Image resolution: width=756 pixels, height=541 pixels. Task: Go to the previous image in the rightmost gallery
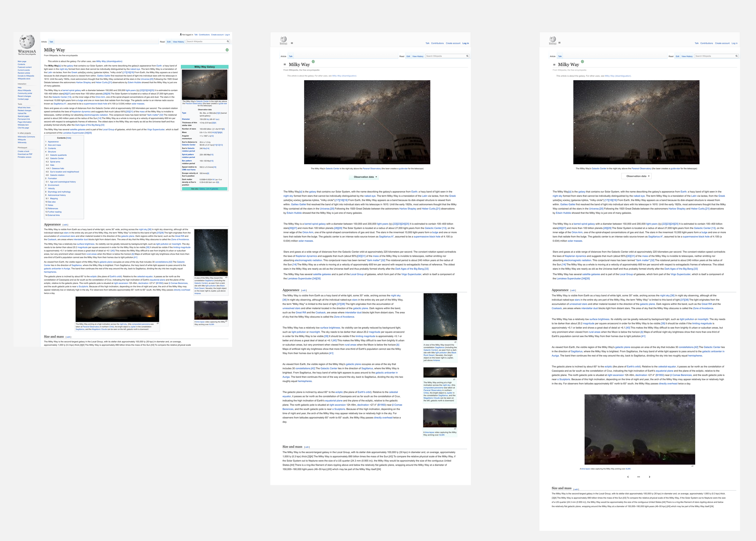coord(628,477)
